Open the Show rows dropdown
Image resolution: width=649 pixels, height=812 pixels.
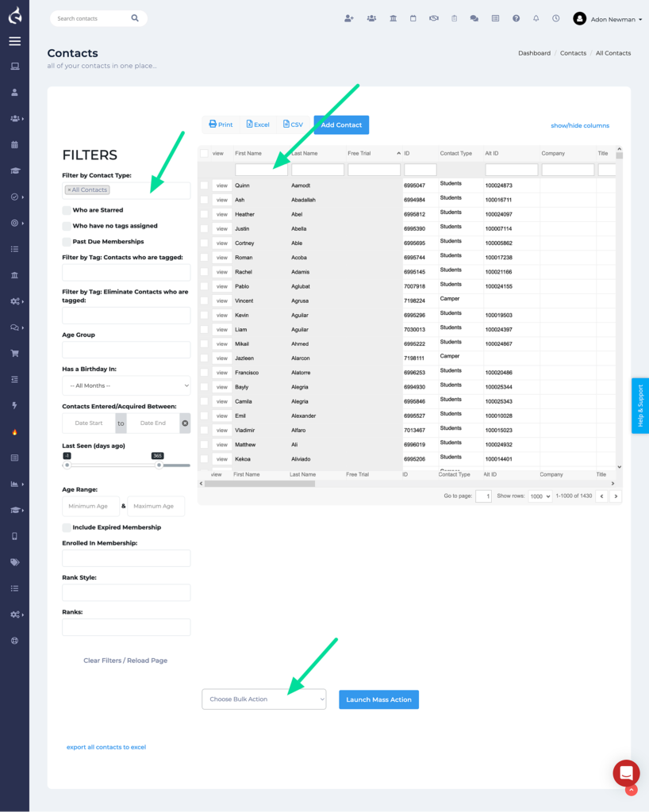540,495
